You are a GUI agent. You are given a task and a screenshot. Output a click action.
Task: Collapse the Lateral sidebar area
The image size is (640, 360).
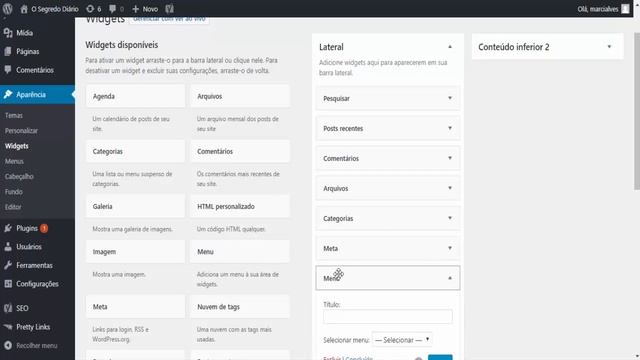450,47
